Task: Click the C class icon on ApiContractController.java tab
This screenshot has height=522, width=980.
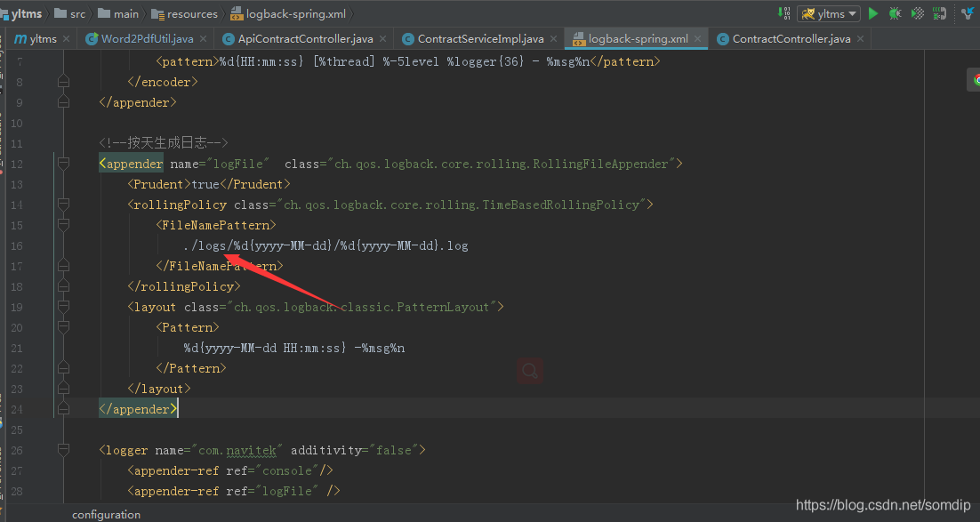Action: pyautogui.click(x=229, y=39)
